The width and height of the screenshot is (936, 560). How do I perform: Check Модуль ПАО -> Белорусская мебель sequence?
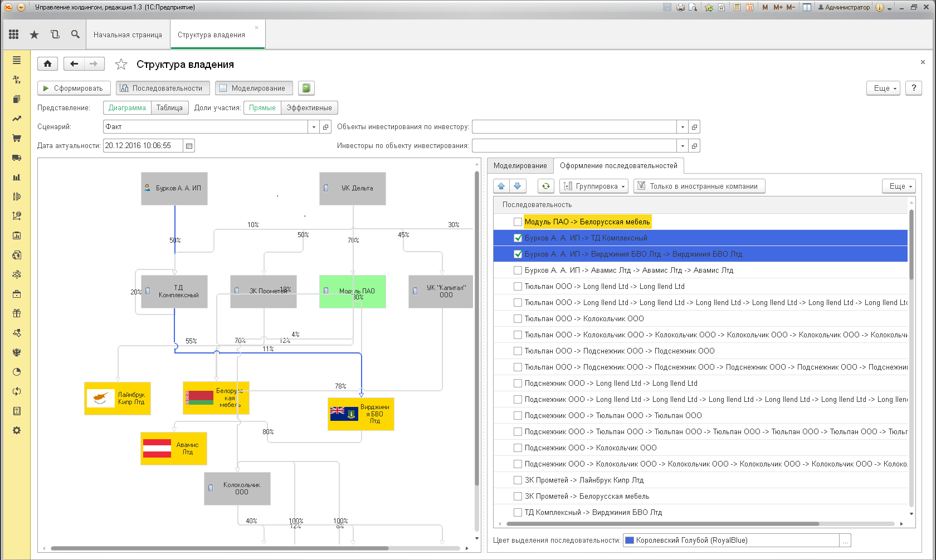coord(518,222)
